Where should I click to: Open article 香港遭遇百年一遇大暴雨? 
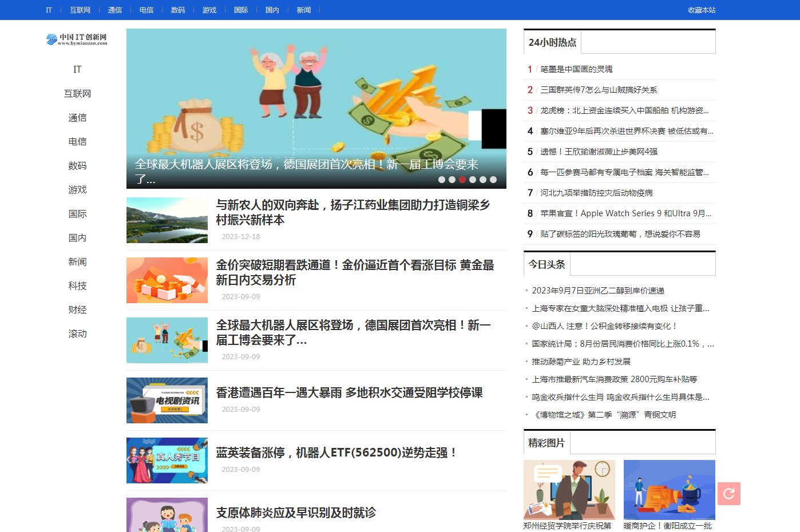tap(349, 392)
